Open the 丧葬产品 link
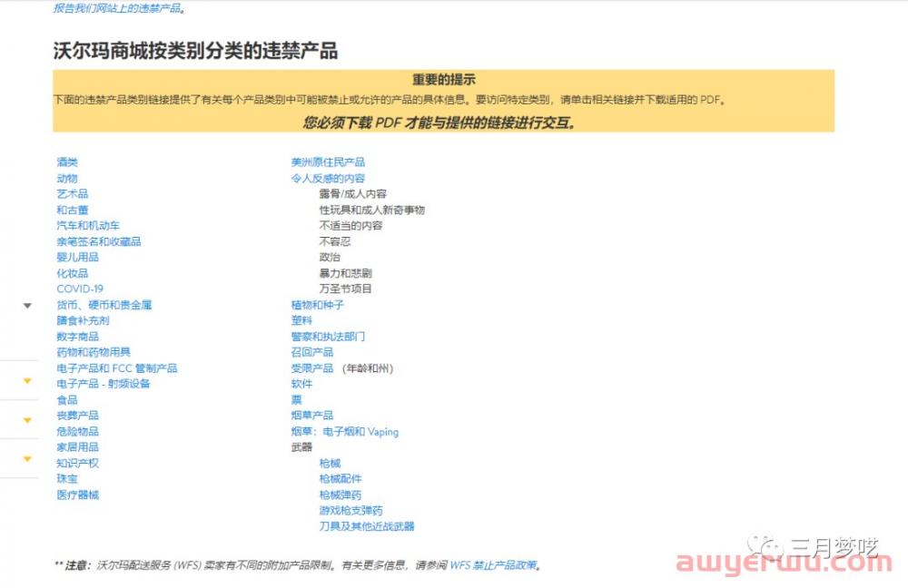 (77, 416)
